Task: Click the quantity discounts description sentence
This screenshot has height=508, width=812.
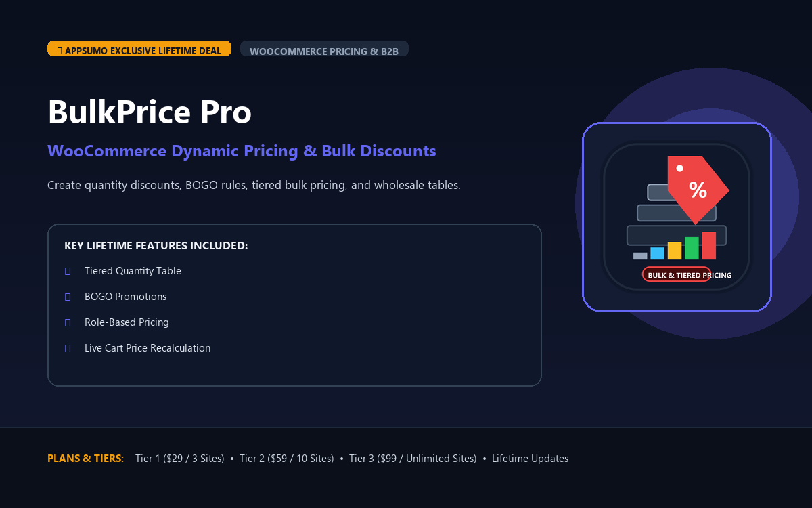Action: click(x=254, y=185)
